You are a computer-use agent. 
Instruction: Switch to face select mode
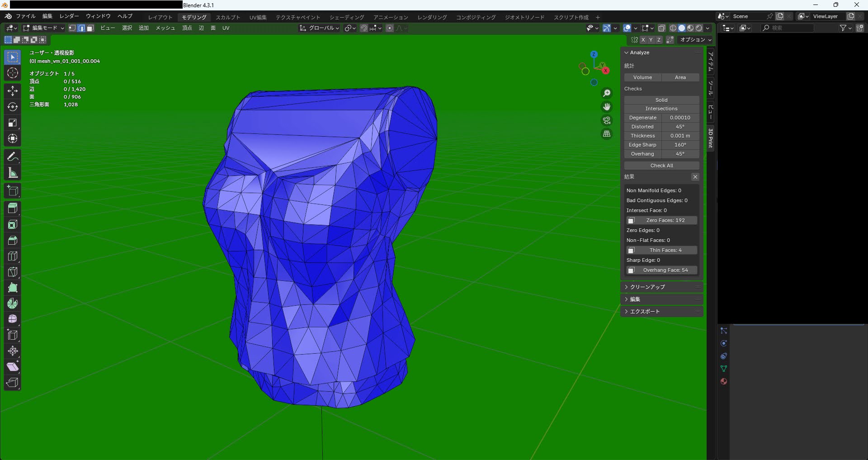[x=90, y=28]
